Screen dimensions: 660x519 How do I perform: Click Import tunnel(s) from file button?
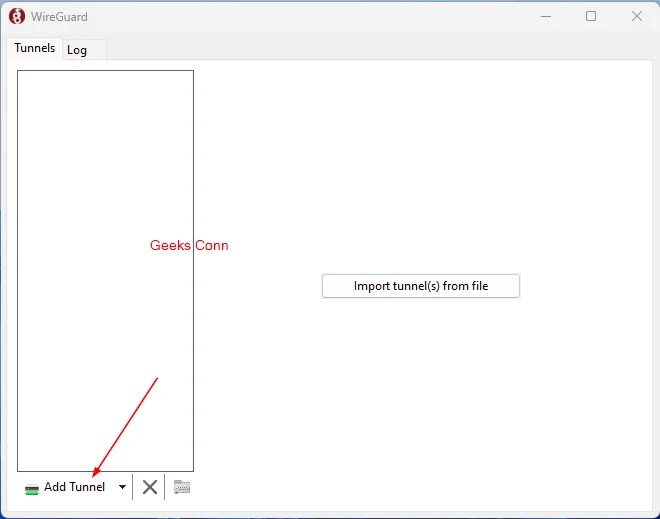(x=420, y=286)
